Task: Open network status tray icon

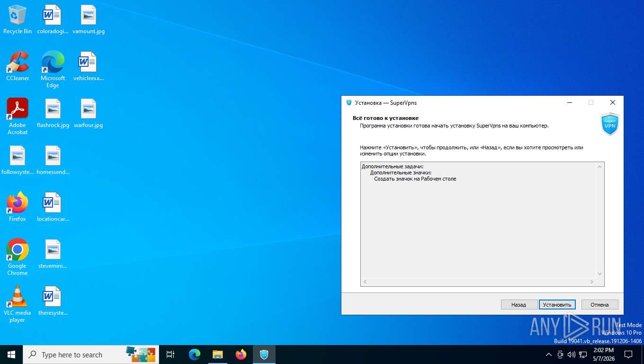Action: [x=583, y=355]
